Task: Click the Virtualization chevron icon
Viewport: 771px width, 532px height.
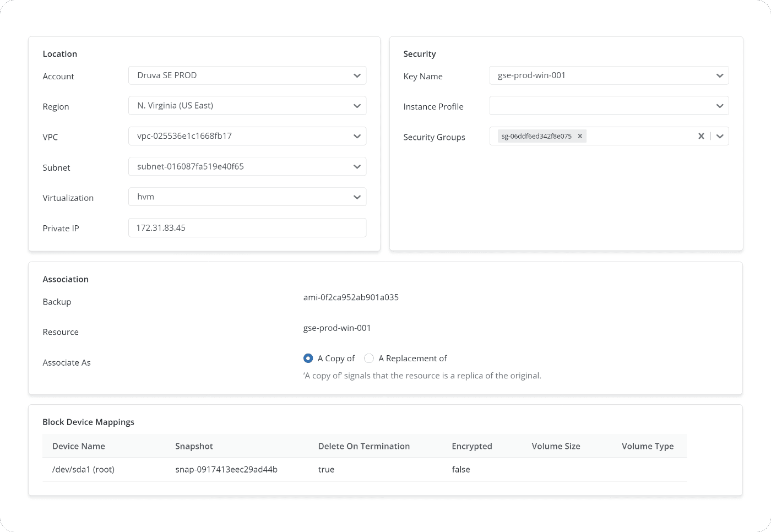Action: click(x=357, y=197)
